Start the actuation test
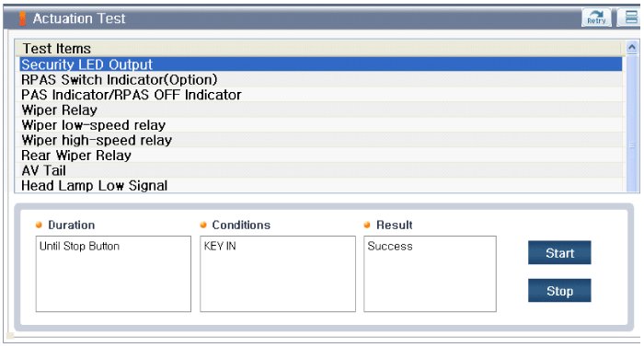This screenshot has height=347, width=644. [559, 253]
